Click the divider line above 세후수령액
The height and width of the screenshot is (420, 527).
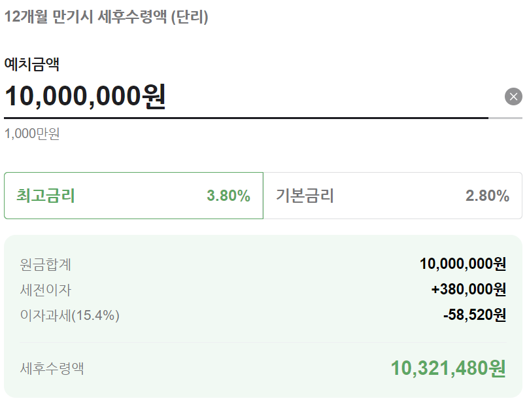coord(263,342)
